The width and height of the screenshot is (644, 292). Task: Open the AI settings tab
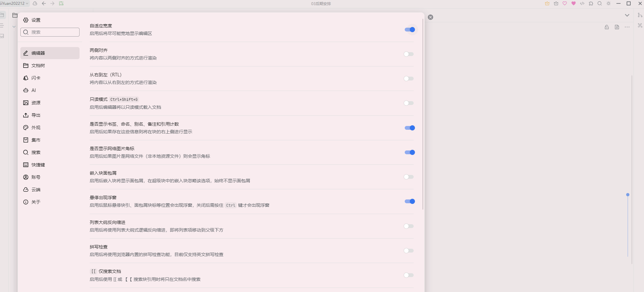point(50,90)
